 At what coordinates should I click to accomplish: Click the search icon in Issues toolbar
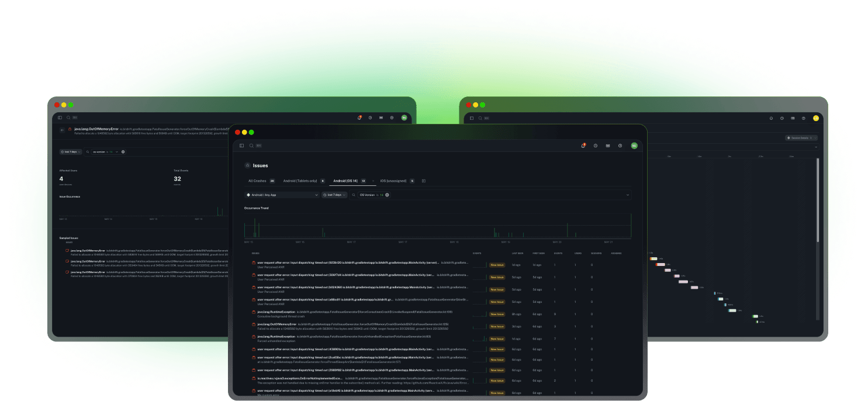coord(251,146)
